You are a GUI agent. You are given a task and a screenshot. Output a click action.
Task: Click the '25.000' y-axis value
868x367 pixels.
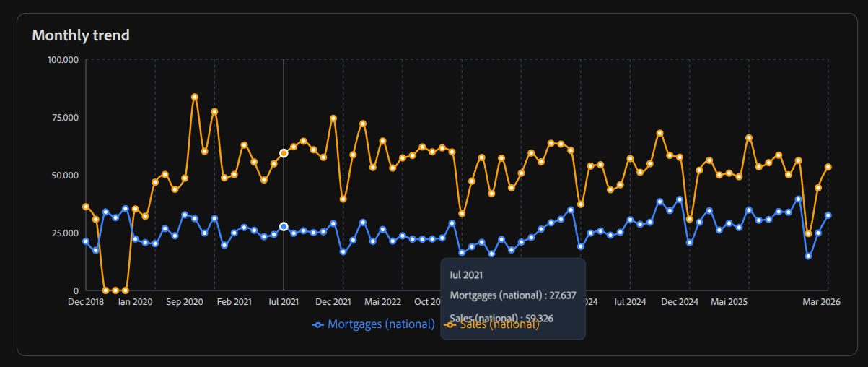click(x=65, y=233)
